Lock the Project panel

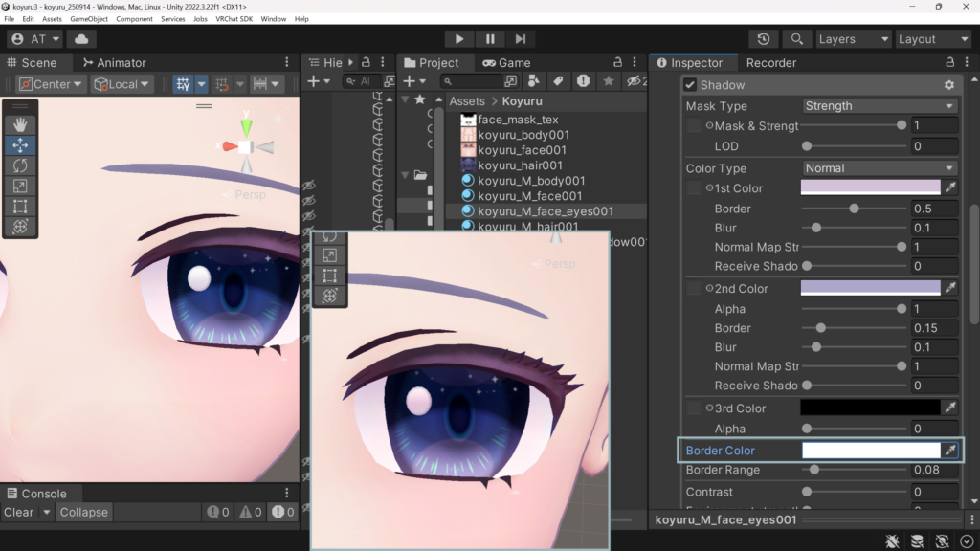click(x=617, y=62)
